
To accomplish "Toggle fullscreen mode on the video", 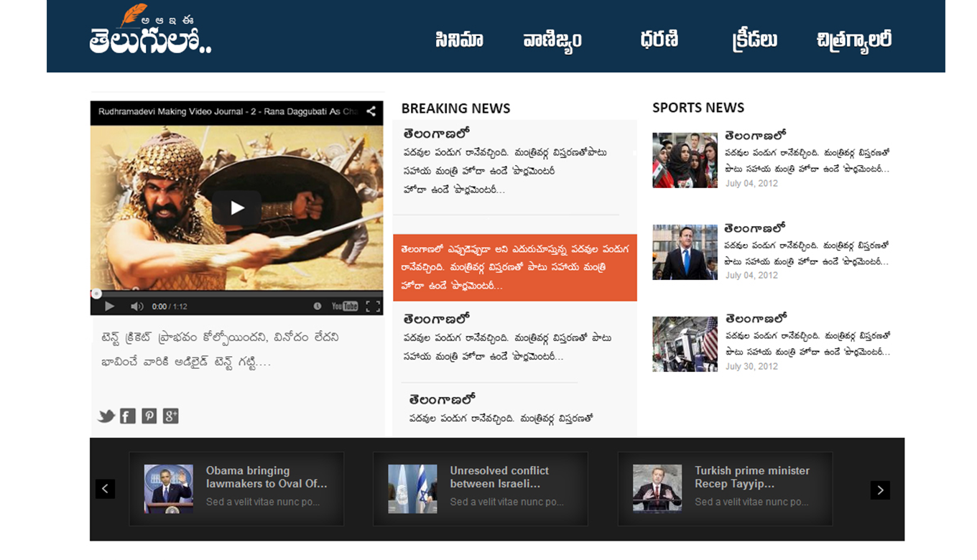I will (x=373, y=307).
